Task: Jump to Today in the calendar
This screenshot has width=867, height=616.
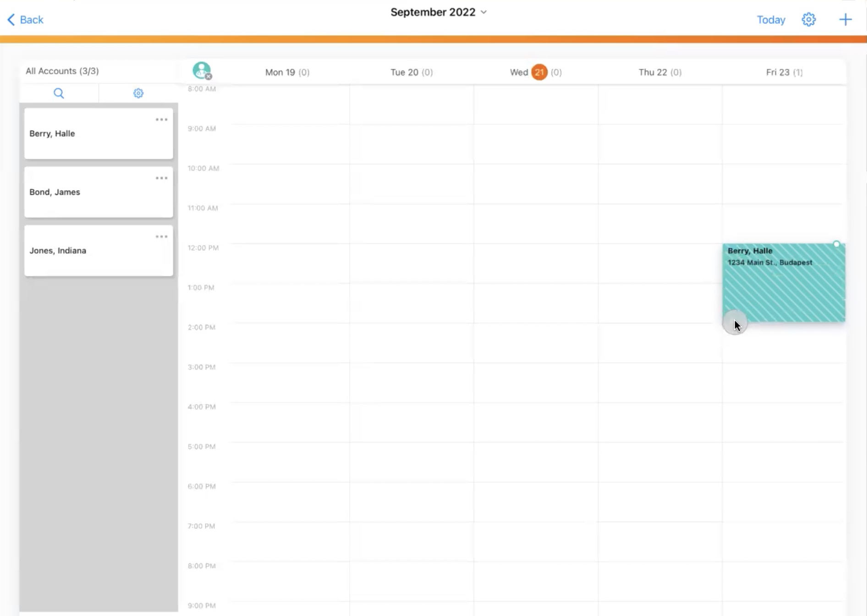Action: coord(771,20)
